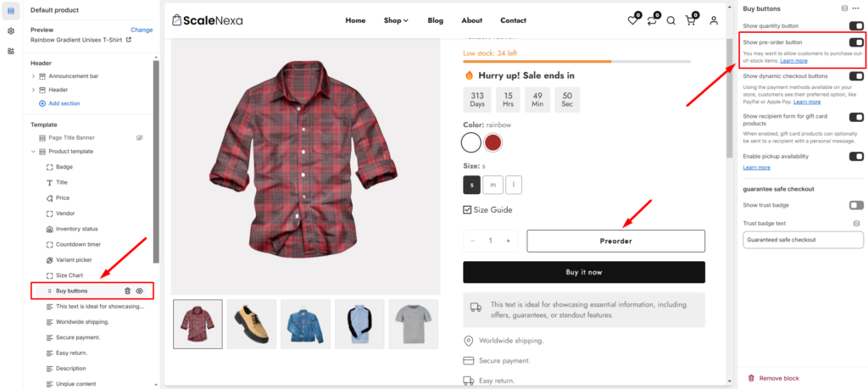Check the Size Guide checkbox
The width and height of the screenshot is (868, 389).
coord(467,209)
